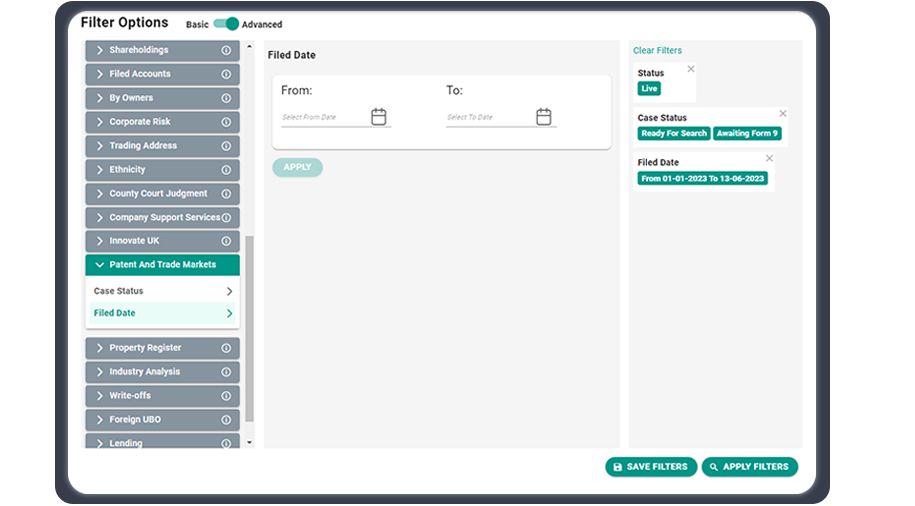The height and width of the screenshot is (506, 915).
Task: Open info icon for Filed Accounts
Action: pyautogui.click(x=226, y=74)
